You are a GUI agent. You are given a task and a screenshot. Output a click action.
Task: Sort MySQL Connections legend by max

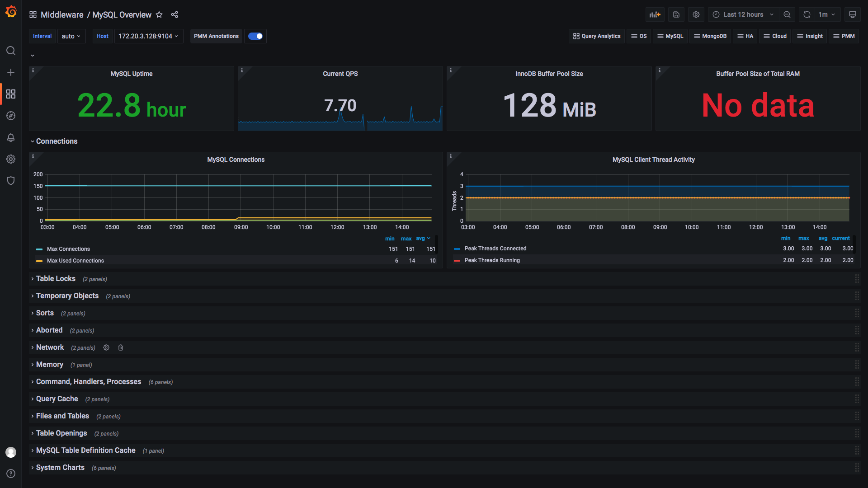406,239
